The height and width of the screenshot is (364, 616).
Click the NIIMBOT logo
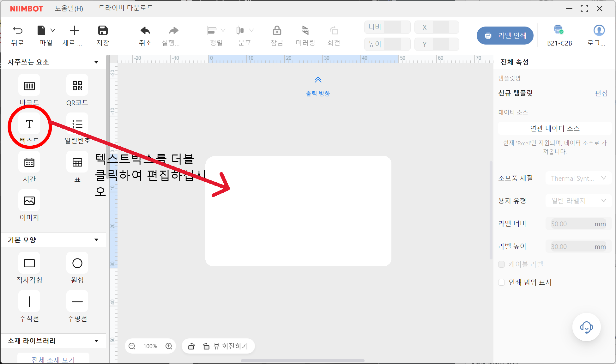click(x=27, y=9)
